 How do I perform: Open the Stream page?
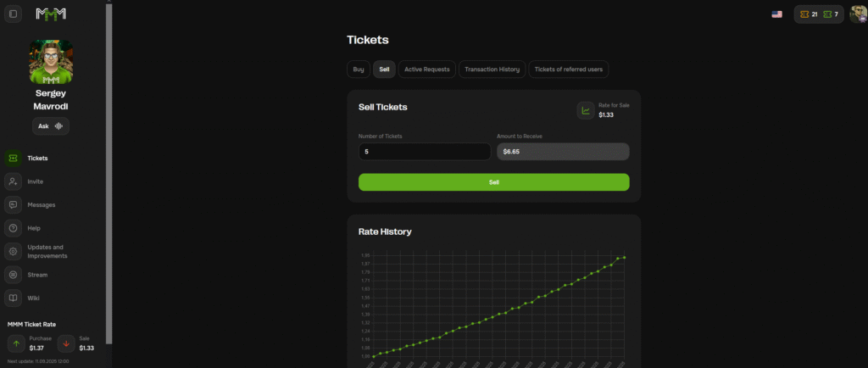click(37, 275)
